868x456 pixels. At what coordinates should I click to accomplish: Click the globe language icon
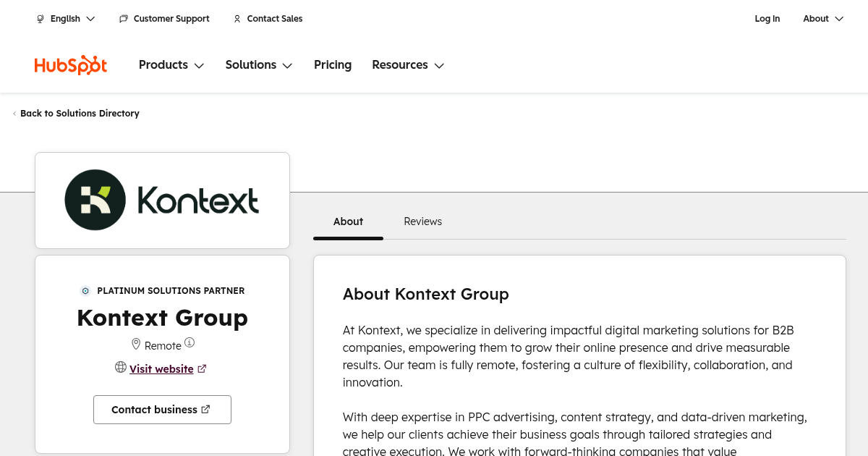tap(41, 19)
